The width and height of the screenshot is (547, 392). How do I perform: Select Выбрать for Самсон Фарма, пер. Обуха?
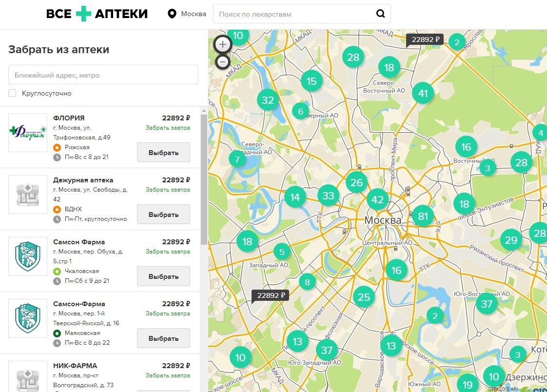[164, 276]
